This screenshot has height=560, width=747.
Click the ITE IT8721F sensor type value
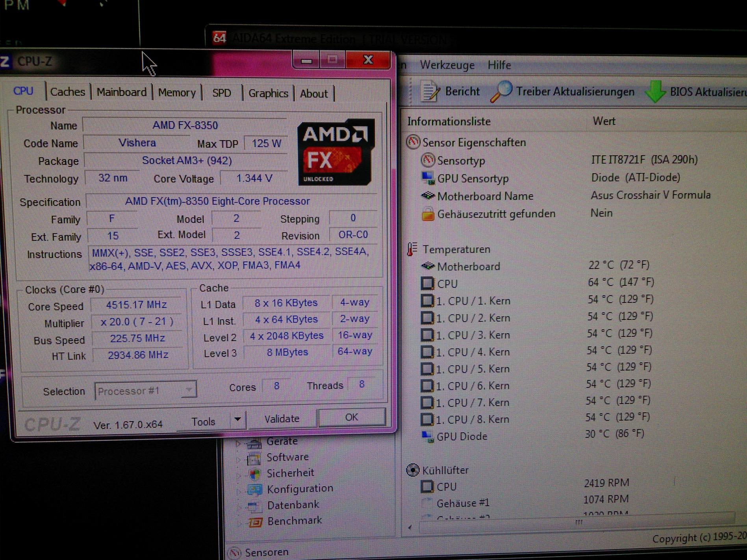(644, 159)
